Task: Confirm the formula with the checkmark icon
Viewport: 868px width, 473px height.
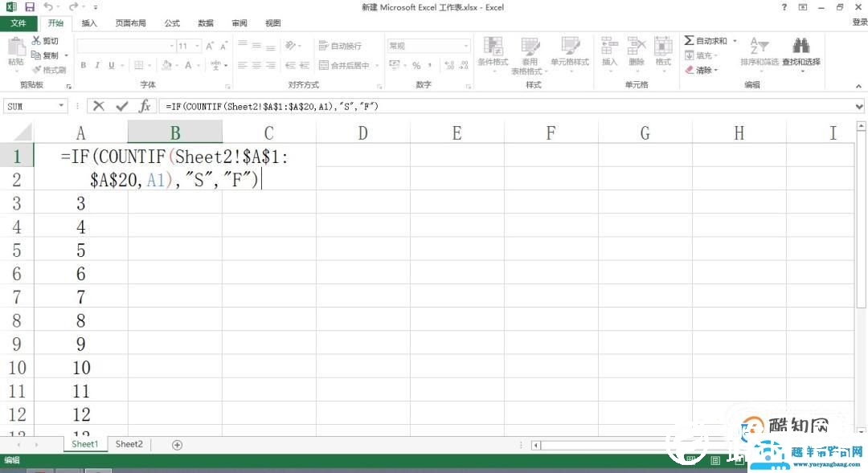Action: [122, 106]
